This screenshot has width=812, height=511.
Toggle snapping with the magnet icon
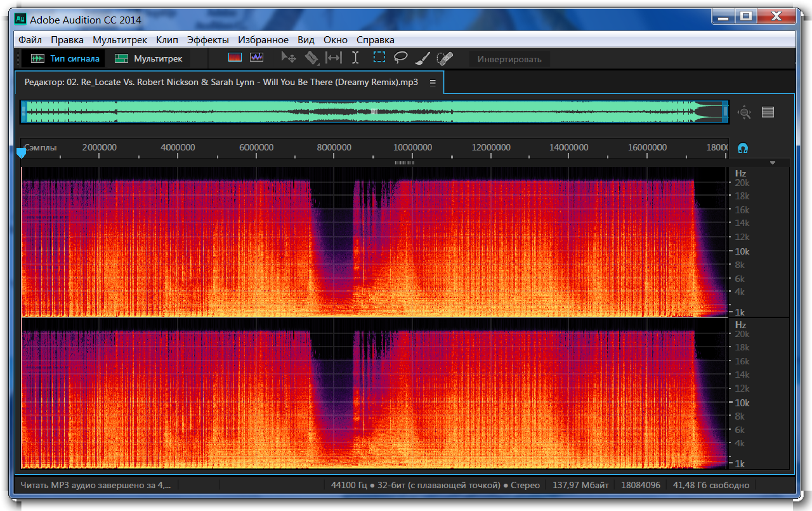point(743,148)
